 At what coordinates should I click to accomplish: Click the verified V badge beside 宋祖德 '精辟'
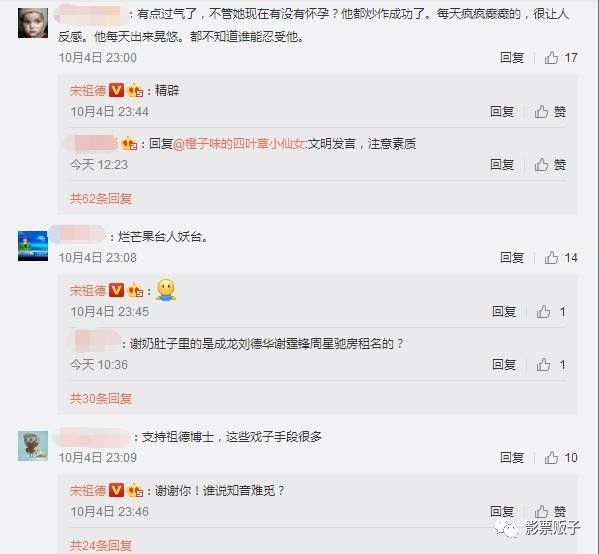point(117,90)
